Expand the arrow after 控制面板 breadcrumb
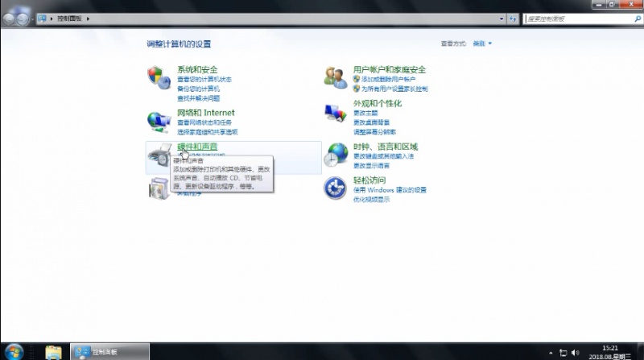 coord(88,19)
